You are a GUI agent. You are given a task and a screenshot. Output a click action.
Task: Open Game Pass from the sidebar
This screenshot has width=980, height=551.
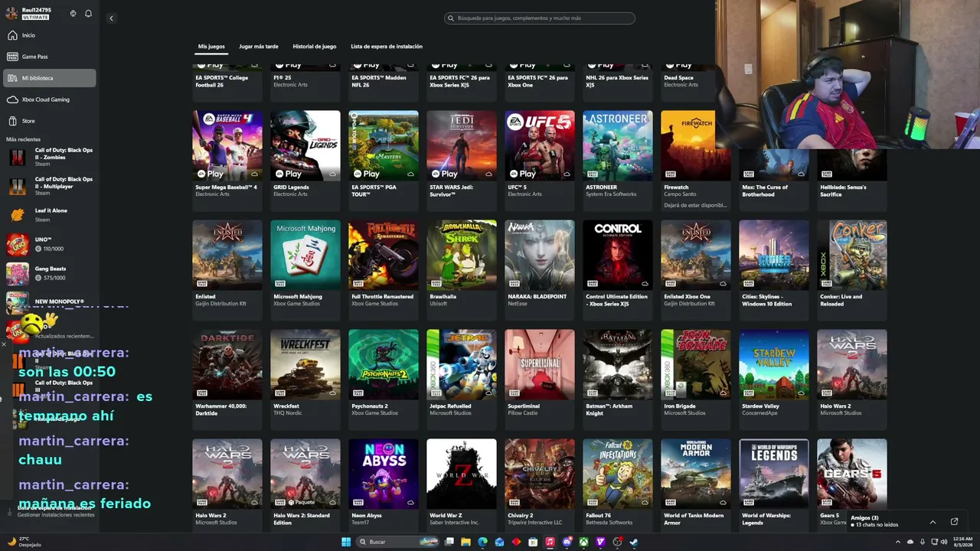coord(51,57)
